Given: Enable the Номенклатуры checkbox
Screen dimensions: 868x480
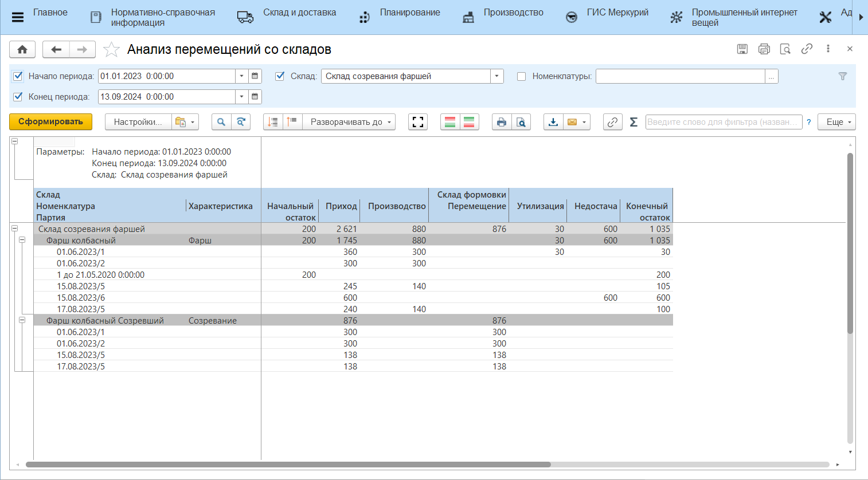Looking at the screenshot, I should click(521, 76).
